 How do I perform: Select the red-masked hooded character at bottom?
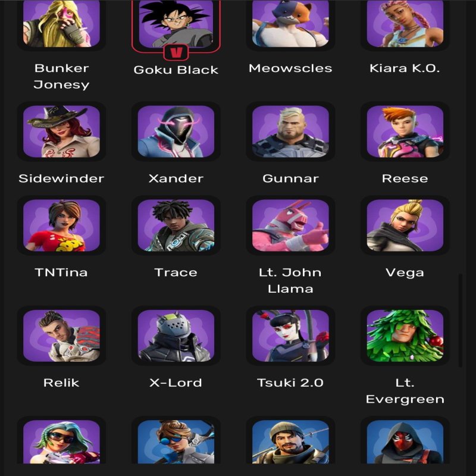405,441
